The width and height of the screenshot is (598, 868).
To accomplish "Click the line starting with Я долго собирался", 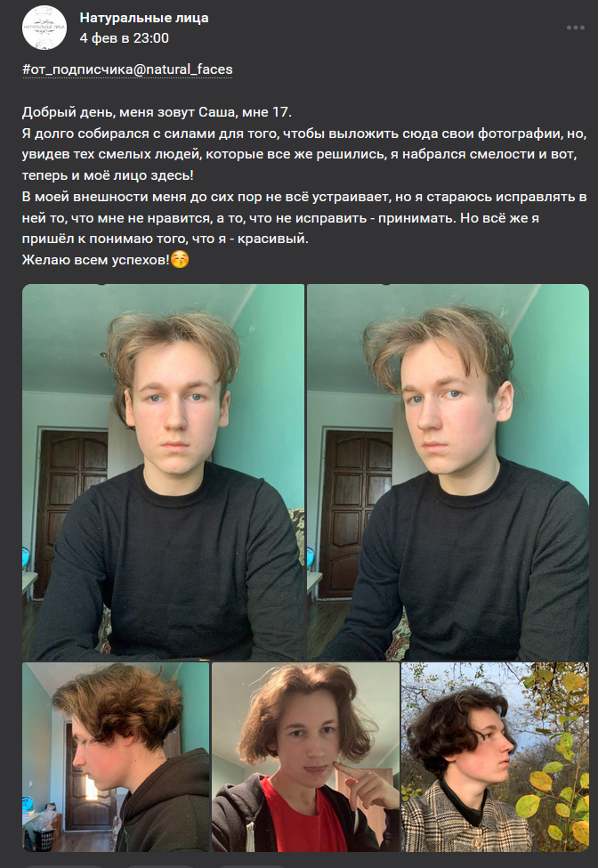I will click(304, 134).
